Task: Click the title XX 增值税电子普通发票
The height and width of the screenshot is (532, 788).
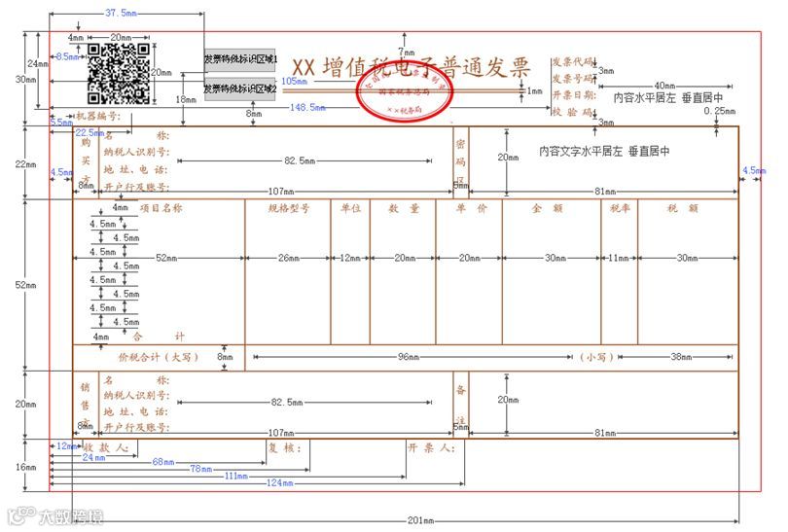Action: (412, 68)
